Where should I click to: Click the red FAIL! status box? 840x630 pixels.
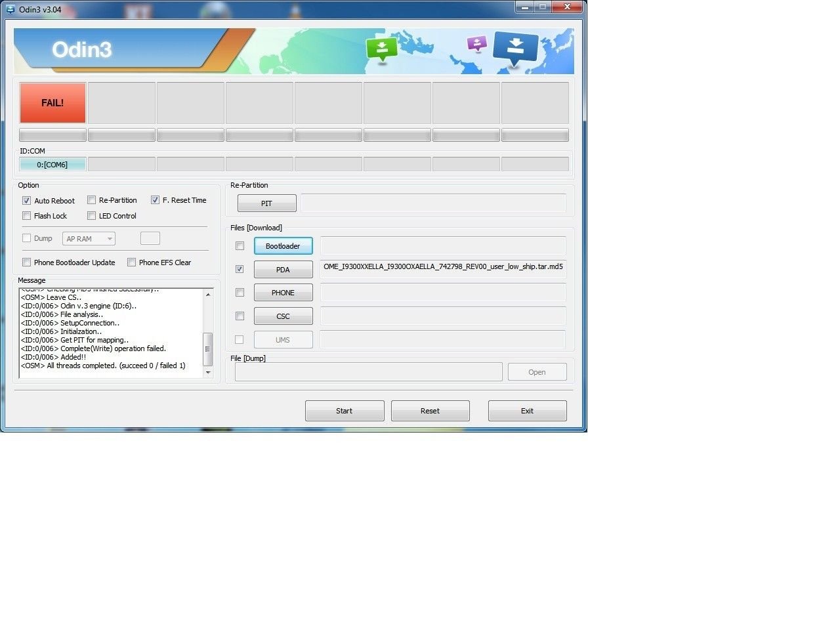click(52, 103)
